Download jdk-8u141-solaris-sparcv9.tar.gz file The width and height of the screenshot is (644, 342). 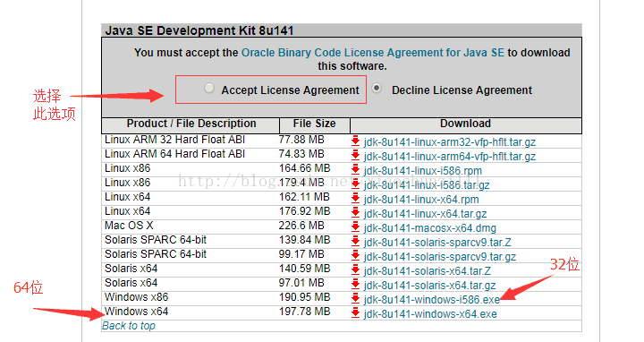click(x=440, y=257)
